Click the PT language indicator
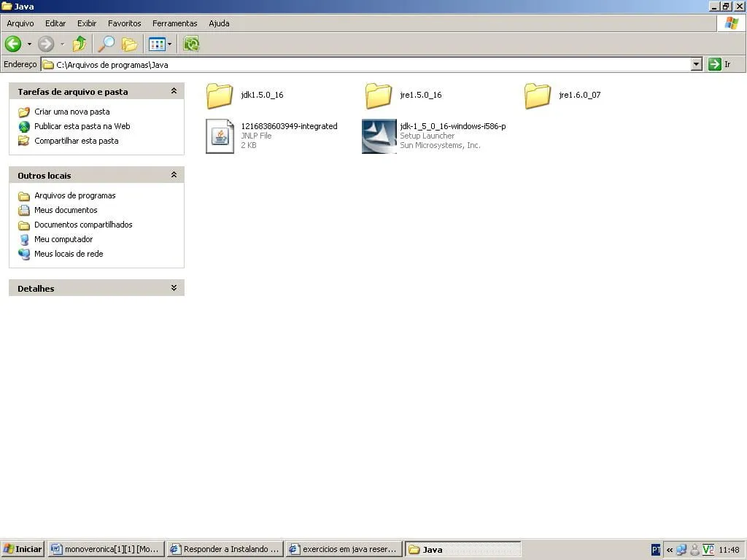 point(656,550)
